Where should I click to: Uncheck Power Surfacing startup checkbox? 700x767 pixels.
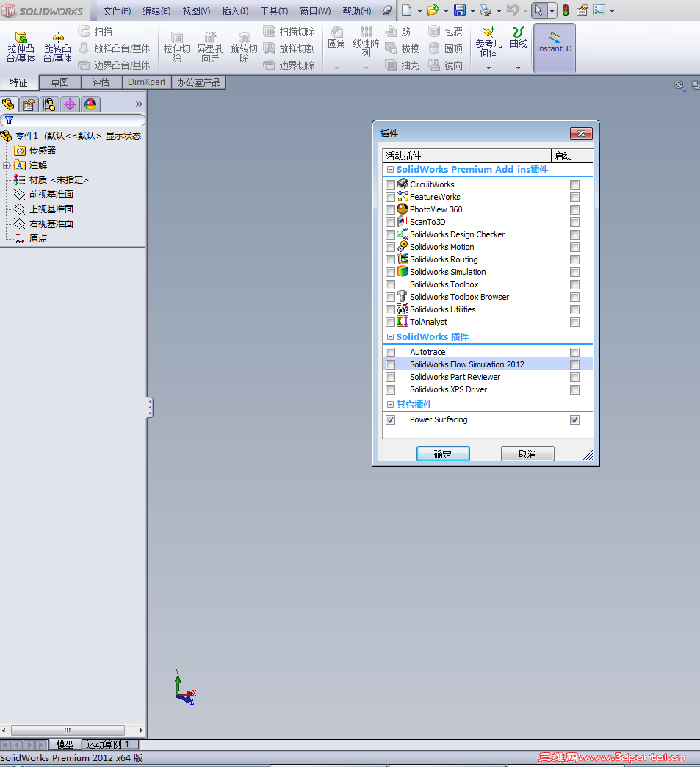tap(575, 419)
